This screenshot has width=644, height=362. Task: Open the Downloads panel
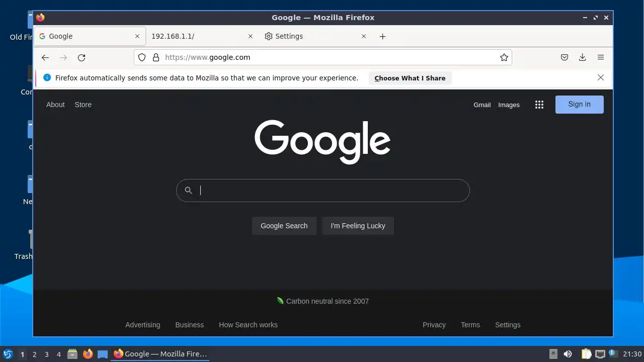coord(583,57)
